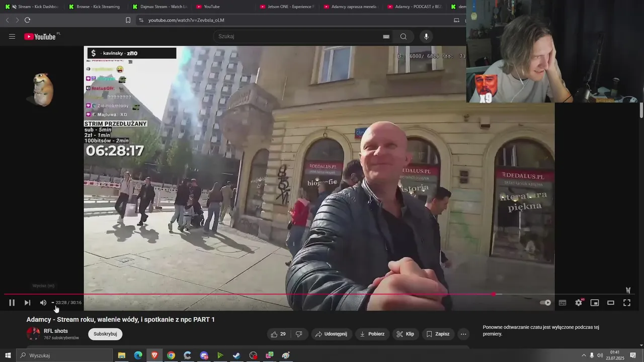Open player settings gear
644x362 pixels.
click(x=579, y=303)
